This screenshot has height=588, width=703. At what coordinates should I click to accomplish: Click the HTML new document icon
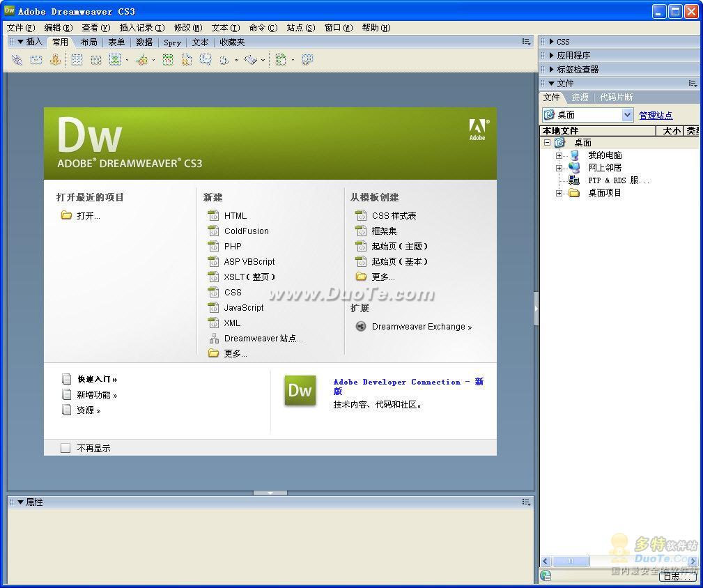213,215
